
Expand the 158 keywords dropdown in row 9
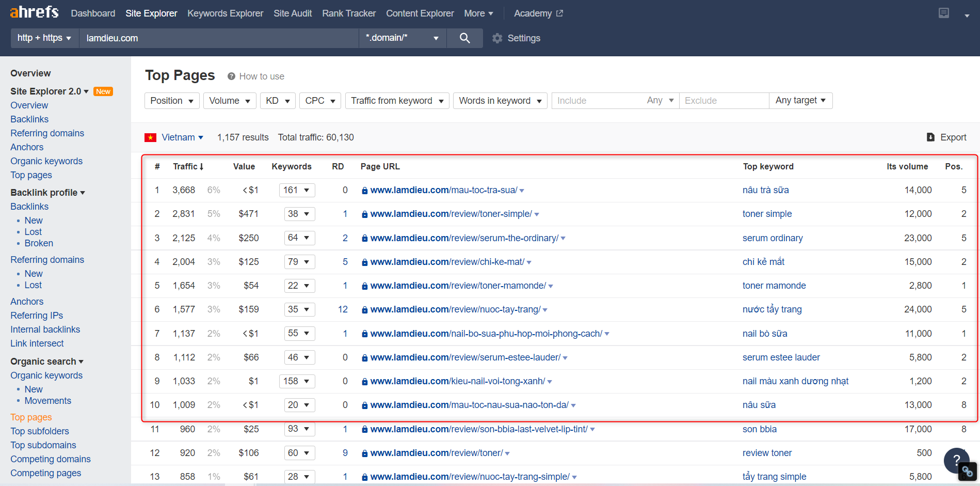click(297, 381)
